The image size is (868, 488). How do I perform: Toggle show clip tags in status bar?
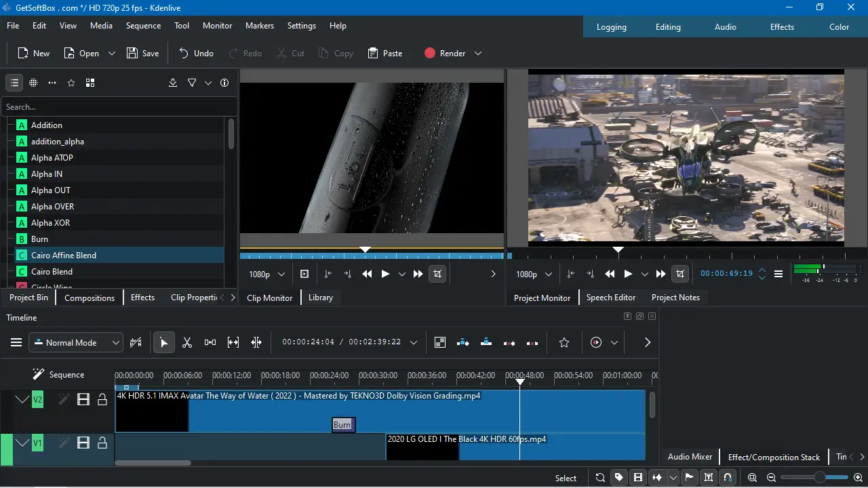pyautogui.click(x=619, y=478)
